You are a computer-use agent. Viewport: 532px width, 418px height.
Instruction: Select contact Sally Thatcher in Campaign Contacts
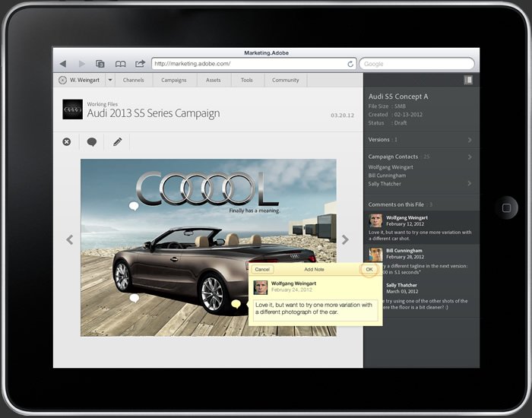click(x=385, y=184)
